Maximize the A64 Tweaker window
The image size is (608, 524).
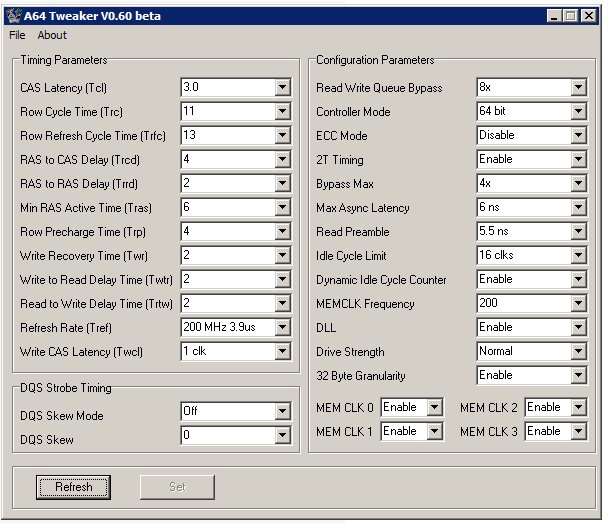click(571, 16)
